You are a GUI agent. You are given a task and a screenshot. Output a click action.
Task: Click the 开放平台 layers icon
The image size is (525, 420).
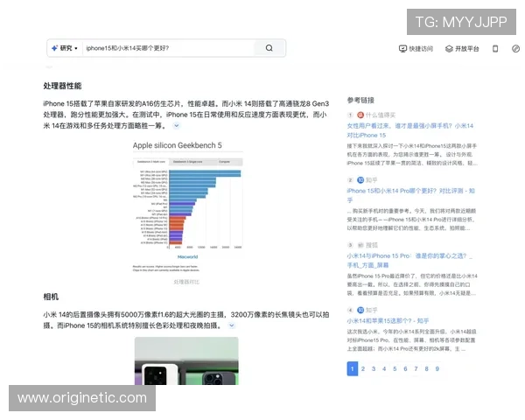point(449,49)
